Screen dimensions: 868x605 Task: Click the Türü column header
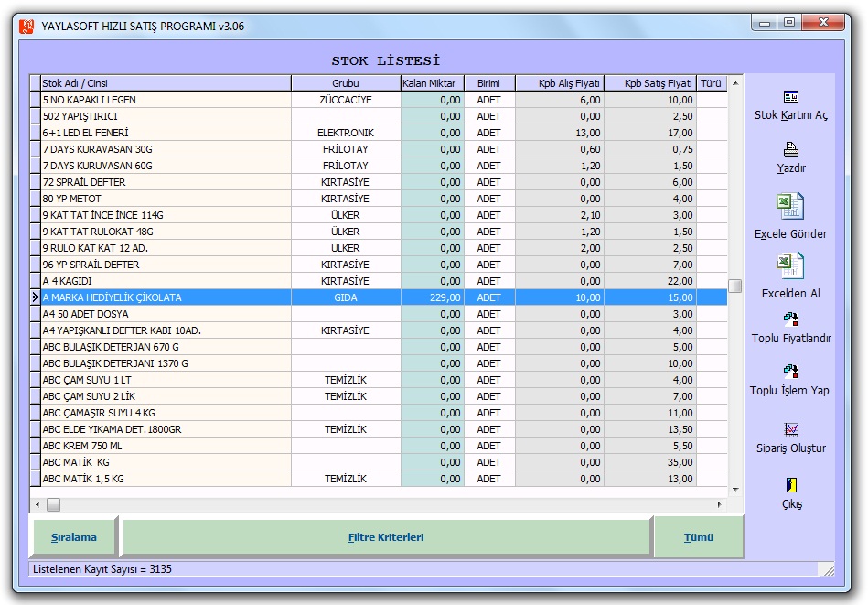coord(712,83)
